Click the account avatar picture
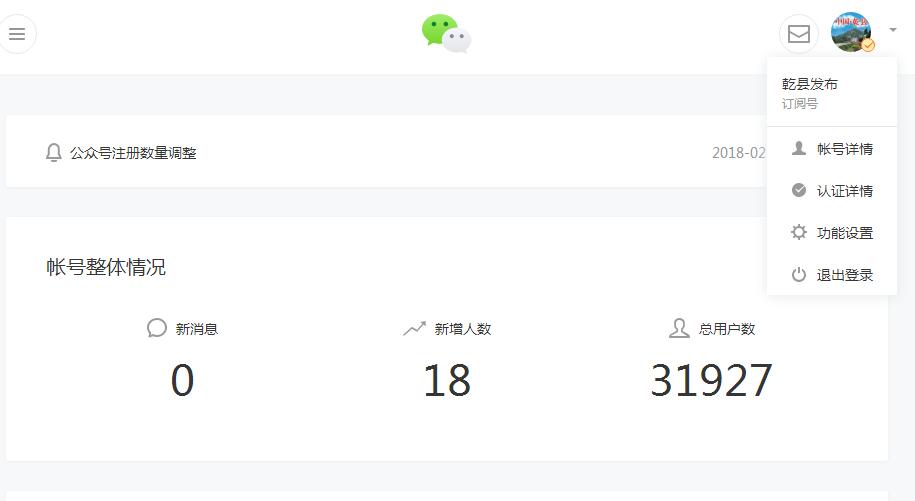Image resolution: width=915 pixels, height=501 pixels. click(x=851, y=32)
